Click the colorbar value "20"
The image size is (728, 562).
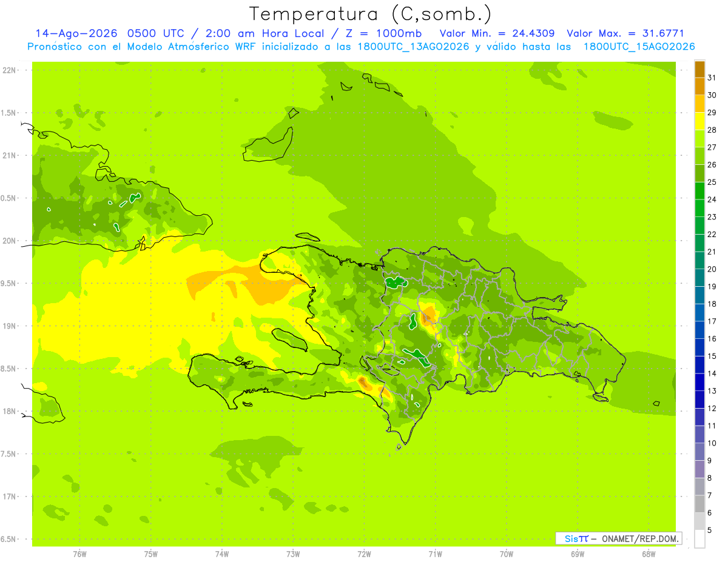click(x=713, y=269)
